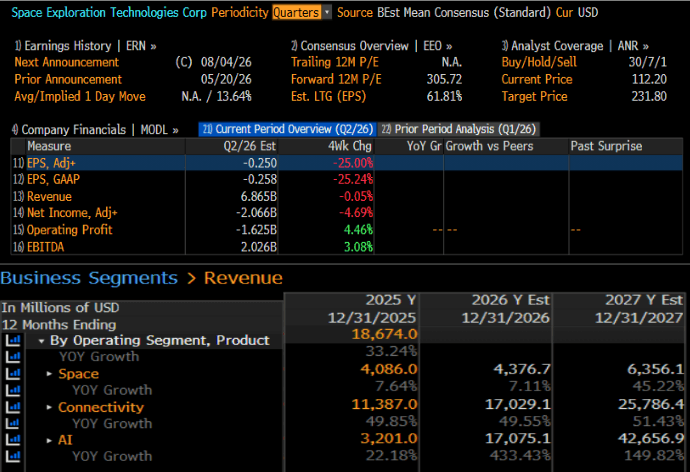This screenshot has height=472, width=690.
Task: Open the Periodicity Quarters dropdown
Action: 301,12
